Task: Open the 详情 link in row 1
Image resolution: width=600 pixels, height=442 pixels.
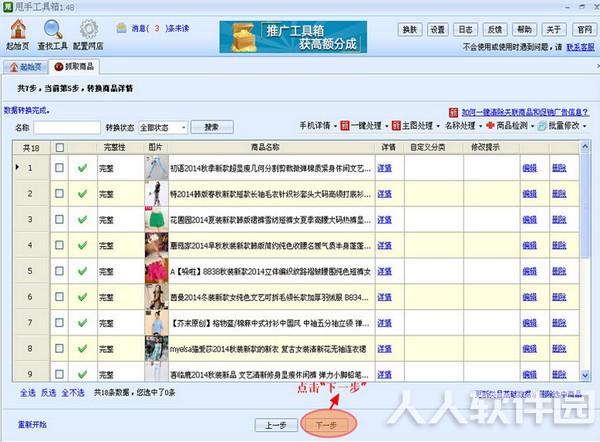Action: click(x=385, y=168)
